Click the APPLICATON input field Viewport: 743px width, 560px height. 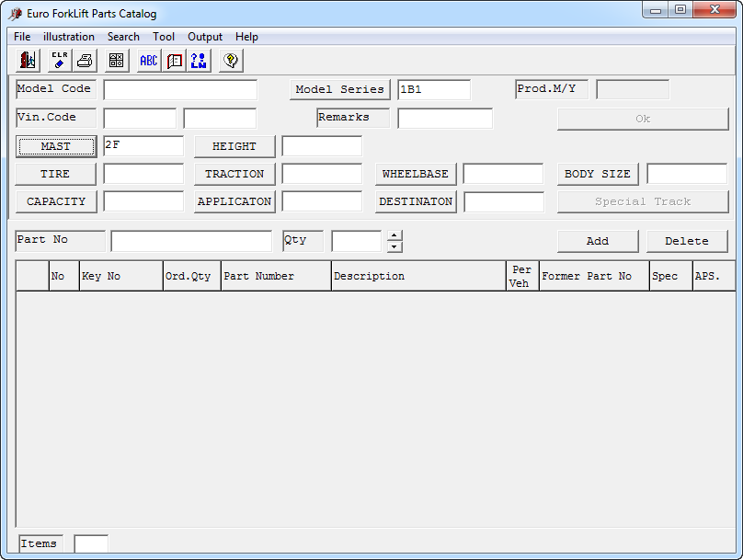point(322,201)
